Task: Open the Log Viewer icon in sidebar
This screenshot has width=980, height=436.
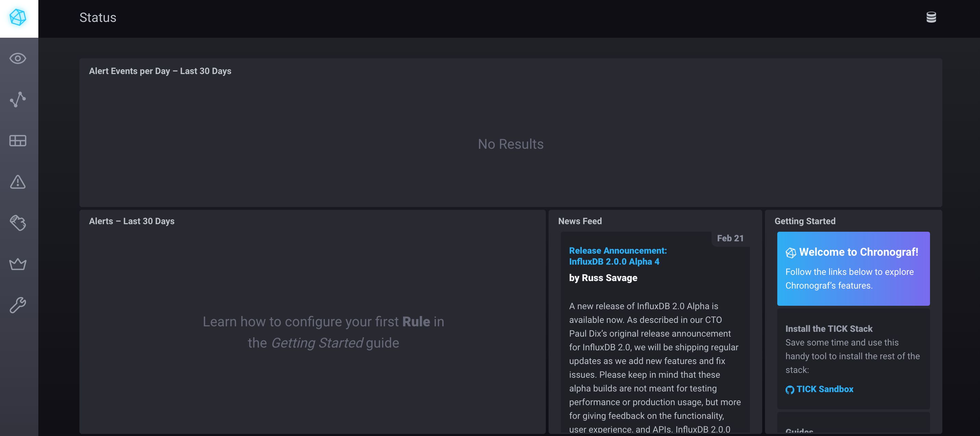Action: (18, 223)
